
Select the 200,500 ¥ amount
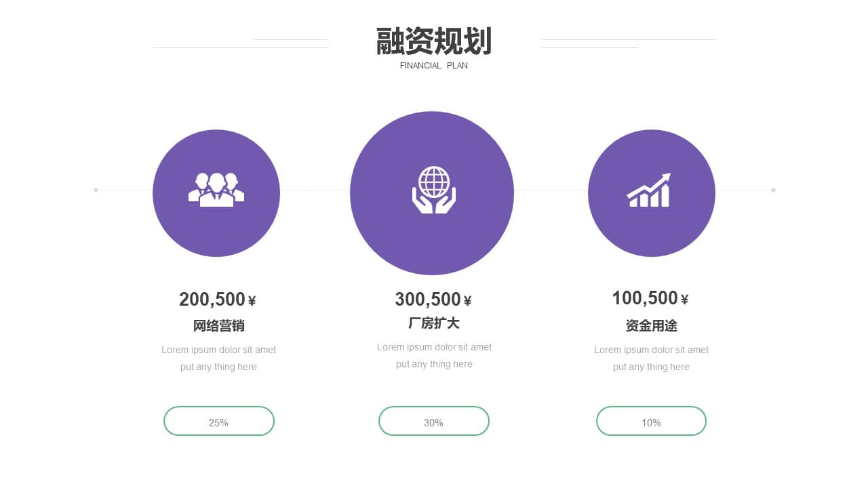pyautogui.click(x=218, y=300)
